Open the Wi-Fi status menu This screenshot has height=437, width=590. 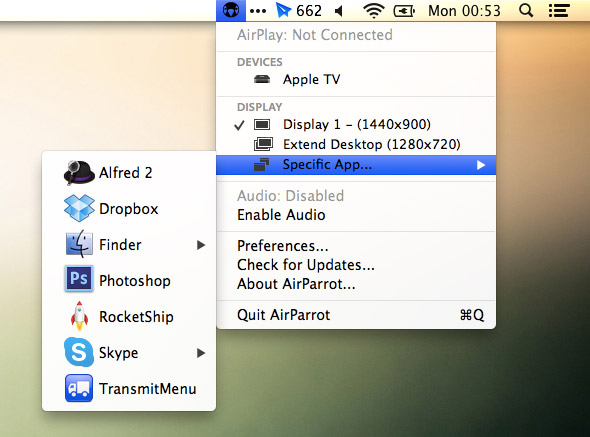[x=374, y=11]
